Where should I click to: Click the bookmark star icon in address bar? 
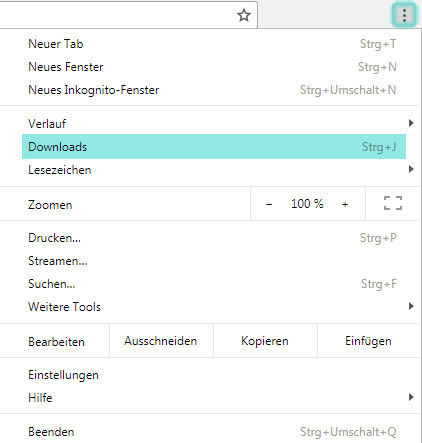point(244,15)
